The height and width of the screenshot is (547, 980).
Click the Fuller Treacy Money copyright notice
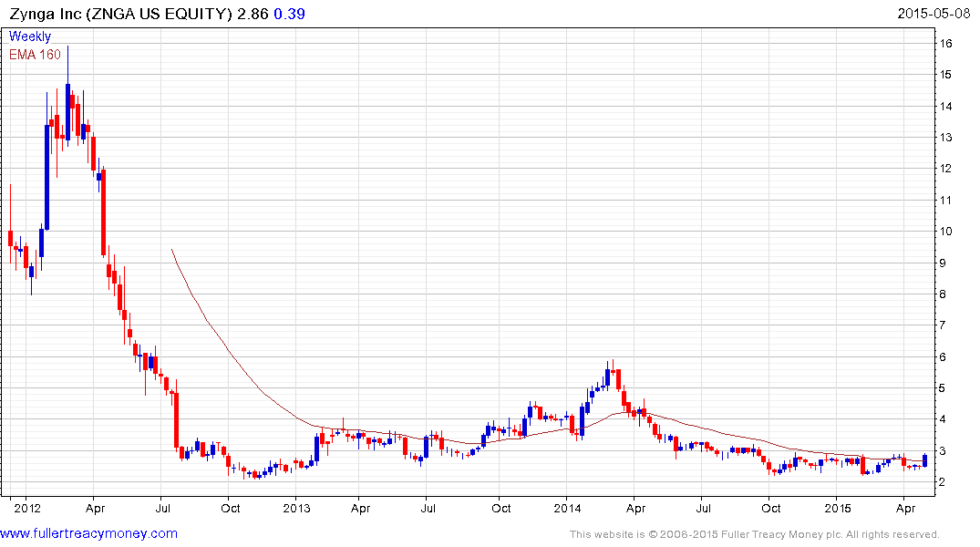click(755, 534)
